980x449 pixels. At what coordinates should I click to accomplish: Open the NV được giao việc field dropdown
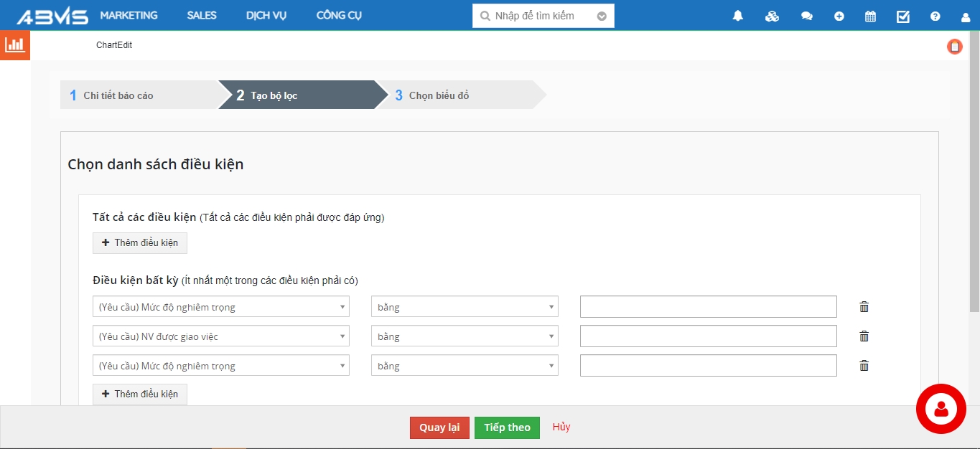tap(220, 336)
